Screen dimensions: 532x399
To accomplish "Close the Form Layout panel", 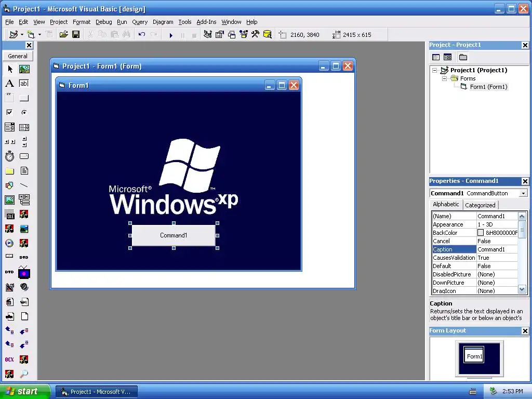I will (525, 331).
